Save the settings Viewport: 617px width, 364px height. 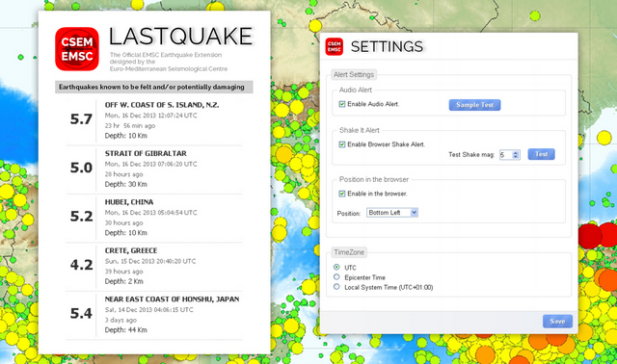click(557, 322)
